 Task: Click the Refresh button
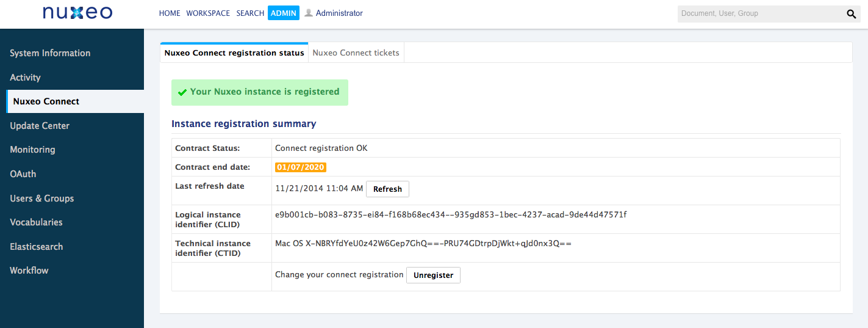coord(387,189)
